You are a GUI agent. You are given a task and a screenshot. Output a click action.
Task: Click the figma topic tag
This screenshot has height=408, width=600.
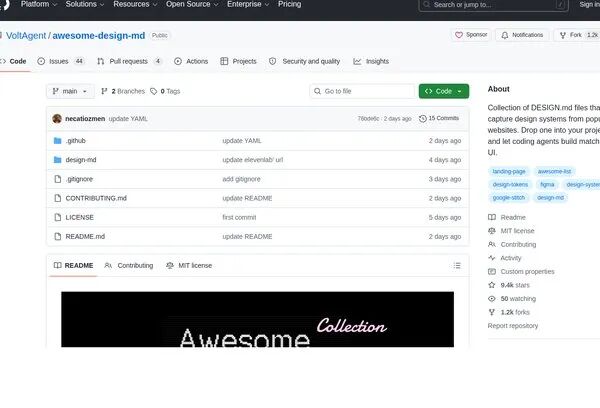tap(547, 184)
